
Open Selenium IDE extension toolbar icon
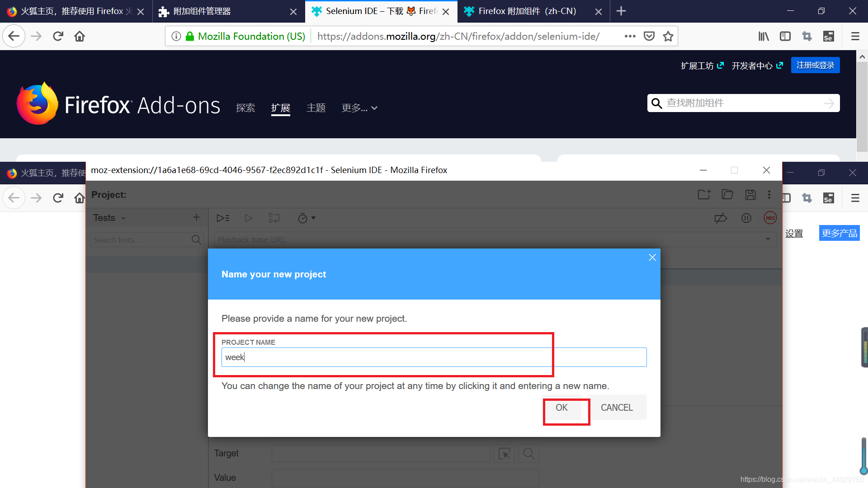pos(828,36)
